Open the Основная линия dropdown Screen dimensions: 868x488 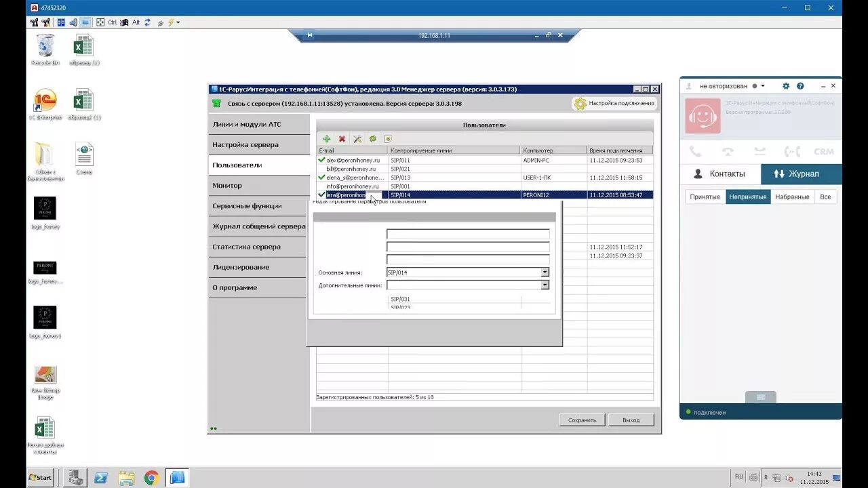[x=545, y=272]
